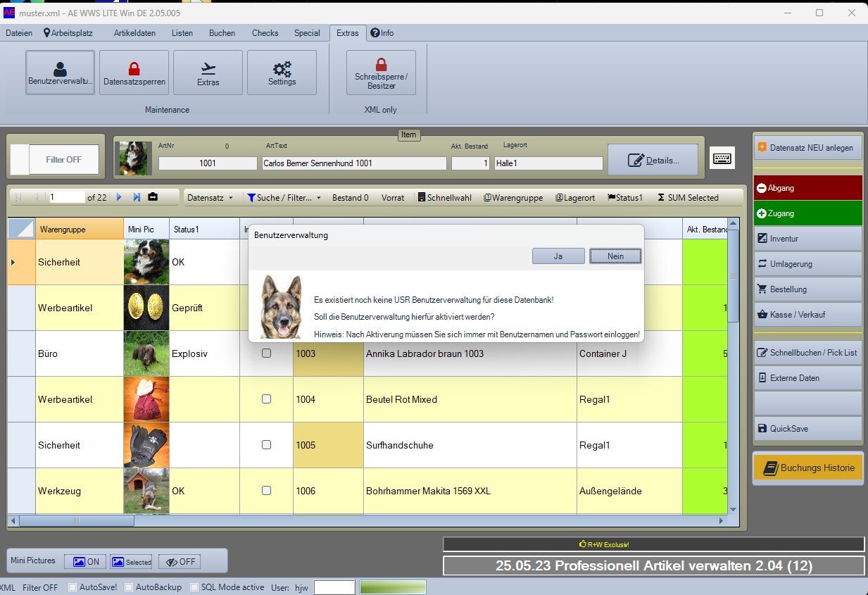Click the User input field in status bar
The image size is (868, 595).
coord(334,587)
